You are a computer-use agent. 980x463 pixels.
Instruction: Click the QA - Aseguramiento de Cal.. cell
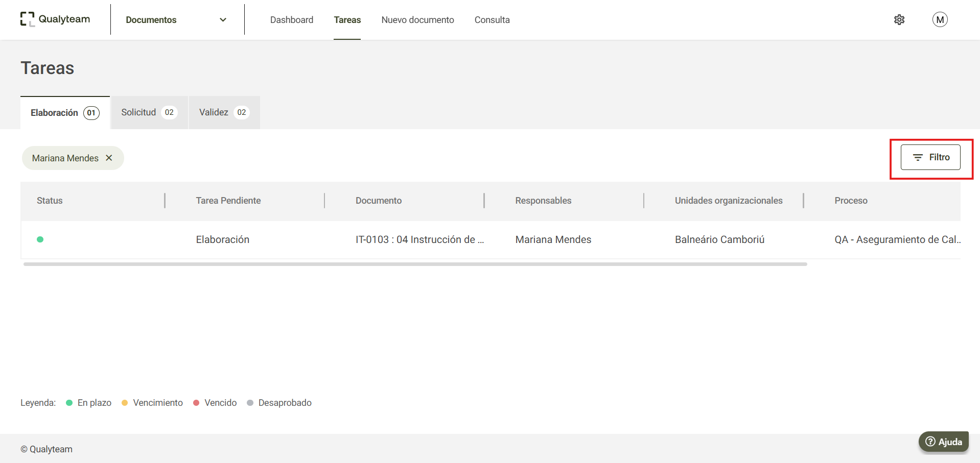(x=897, y=239)
